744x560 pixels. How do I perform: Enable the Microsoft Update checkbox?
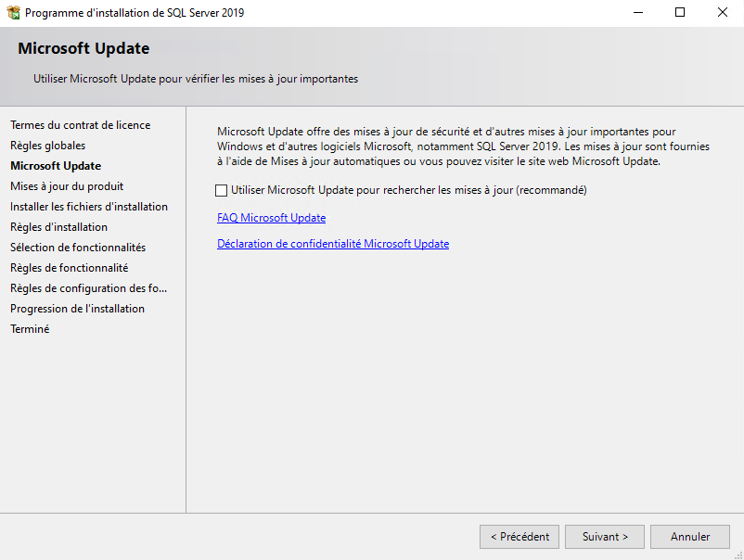tap(222, 191)
